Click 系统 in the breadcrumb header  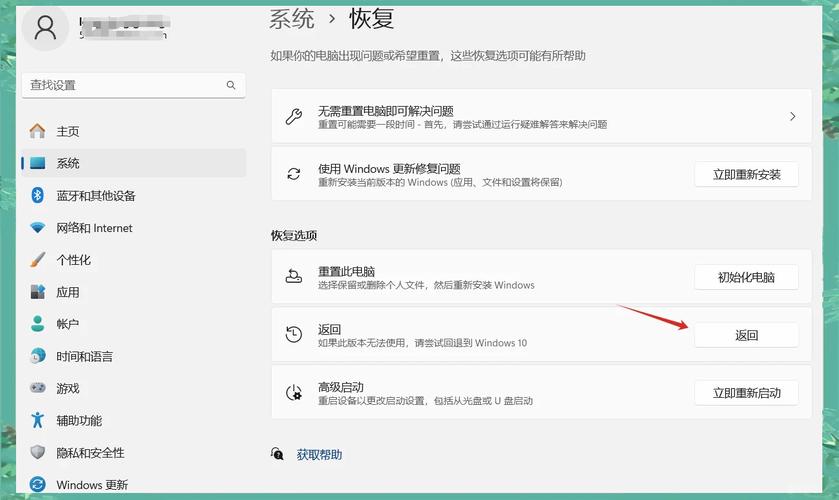point(292,19)
